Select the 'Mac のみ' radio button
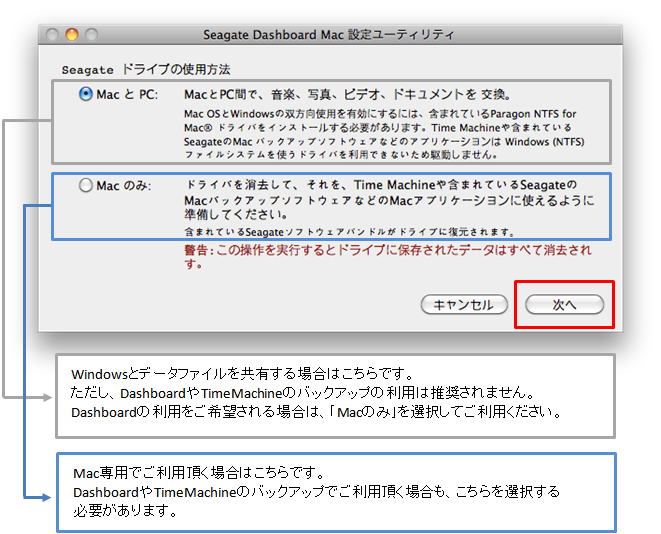 86,185
